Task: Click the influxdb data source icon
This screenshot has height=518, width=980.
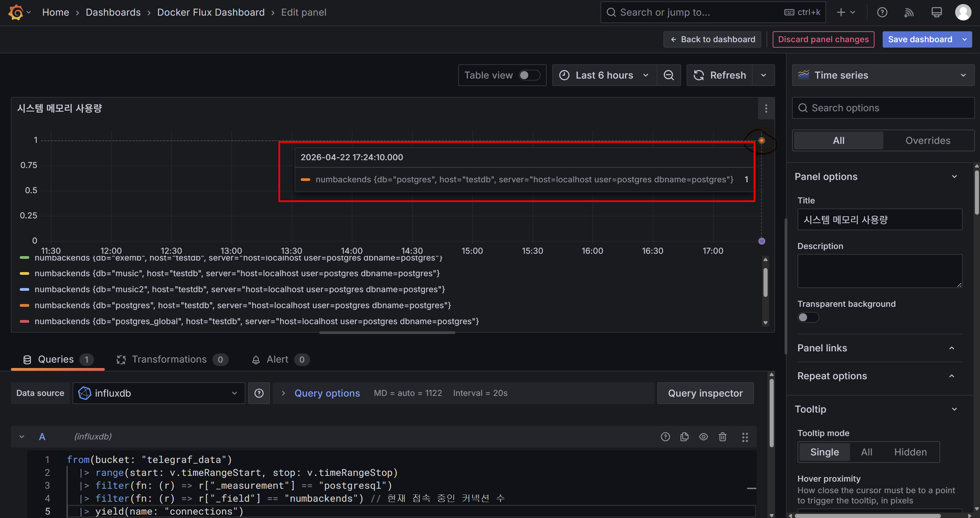Action: 84,393
